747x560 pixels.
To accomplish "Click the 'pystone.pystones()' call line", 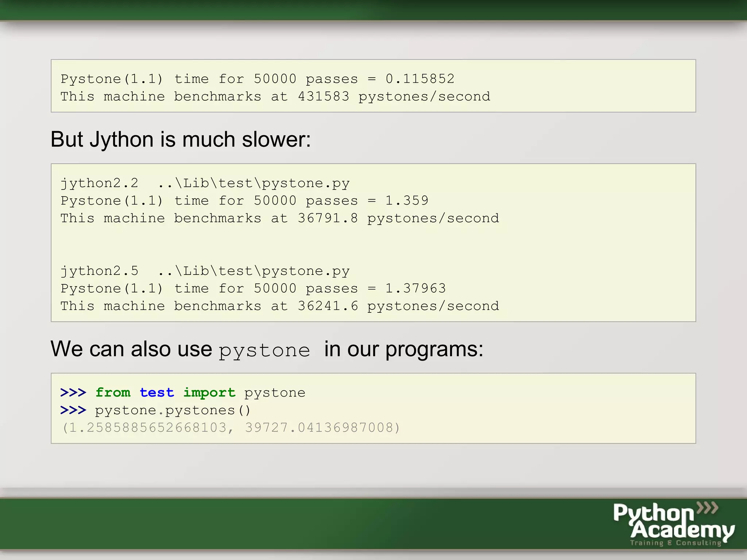I will pyautogui.click(x=155, y=410).
